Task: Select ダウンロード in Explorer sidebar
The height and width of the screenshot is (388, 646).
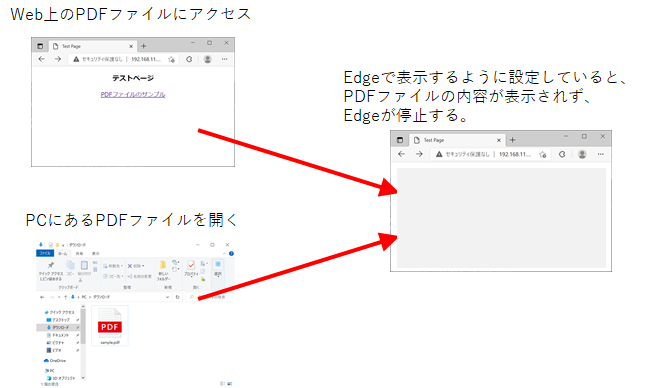Action: (58, 327)
